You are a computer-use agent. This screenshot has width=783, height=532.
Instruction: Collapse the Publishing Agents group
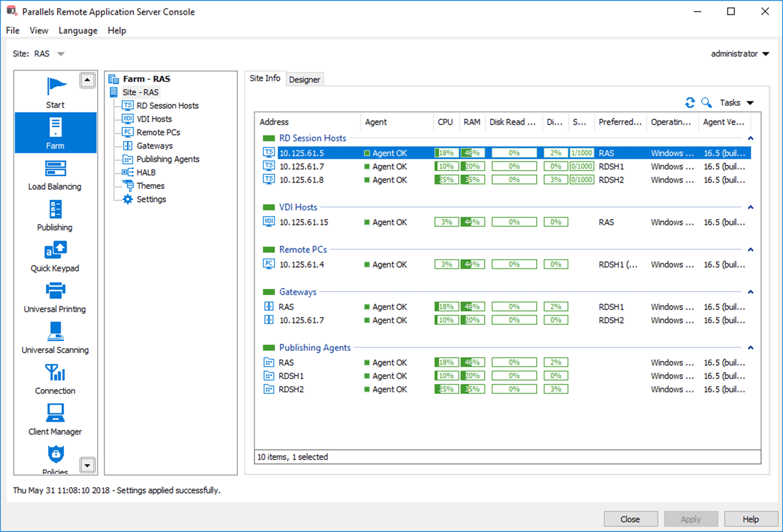click(750, 348)
